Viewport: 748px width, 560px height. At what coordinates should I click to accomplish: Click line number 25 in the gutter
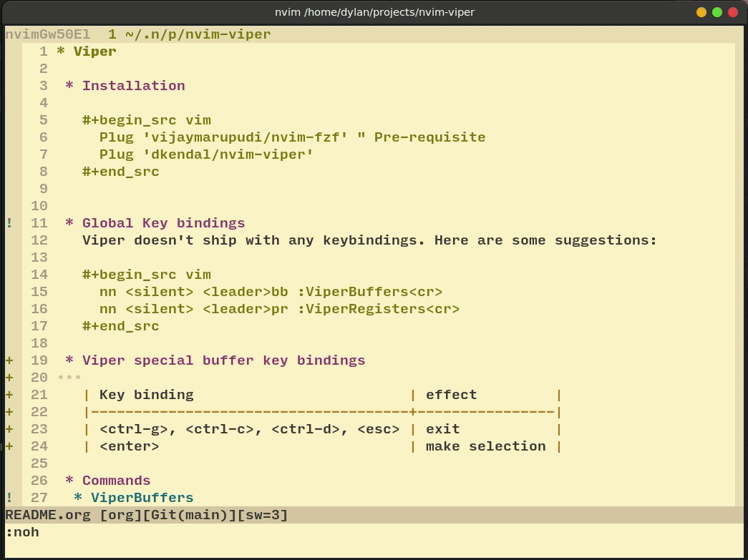[x=39, y=463]
